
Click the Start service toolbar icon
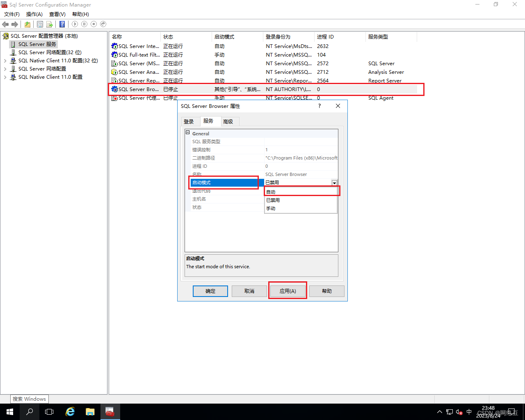(x=75, y=24)
